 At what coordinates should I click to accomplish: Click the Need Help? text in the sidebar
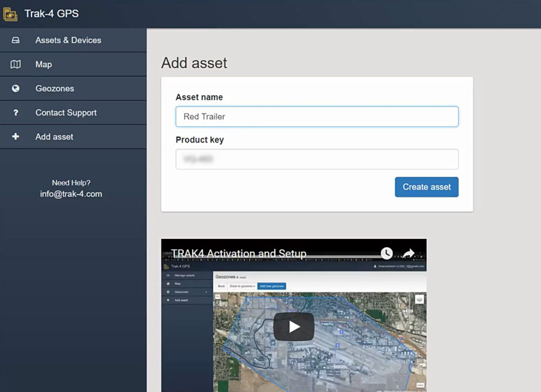point(71,183)
